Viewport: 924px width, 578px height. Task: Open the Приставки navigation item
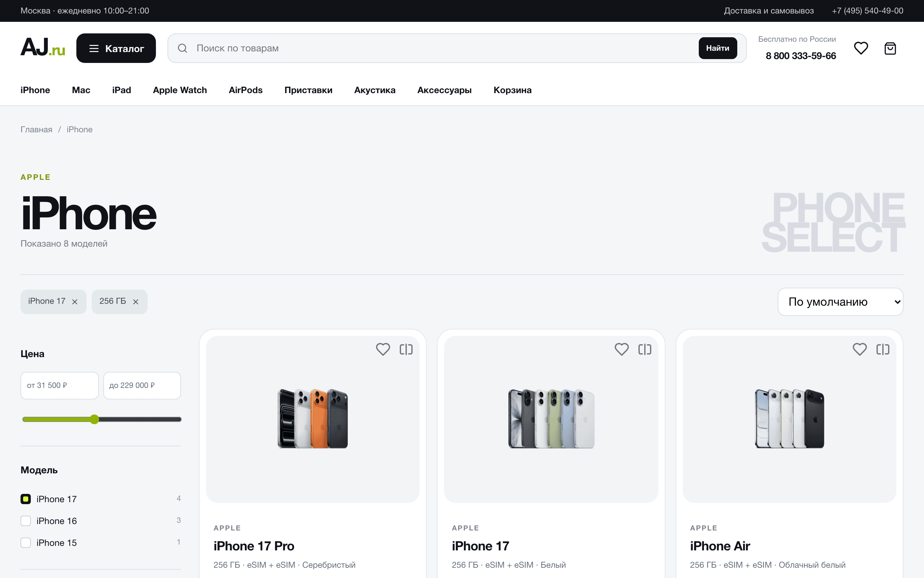tap(309, 90)
